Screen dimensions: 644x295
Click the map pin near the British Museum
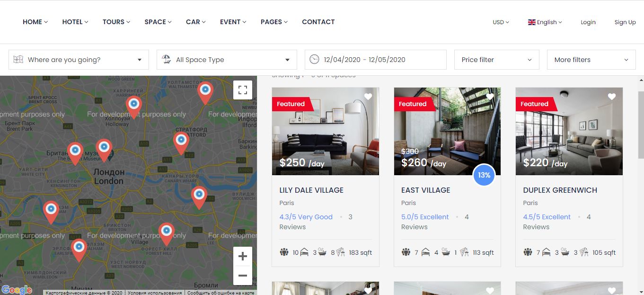[104, 150]
